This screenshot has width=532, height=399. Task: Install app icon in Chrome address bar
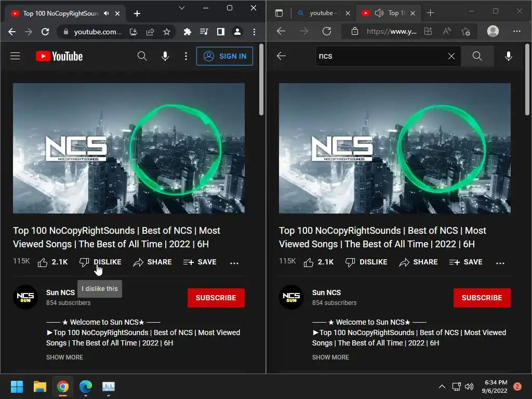[134, 32]
